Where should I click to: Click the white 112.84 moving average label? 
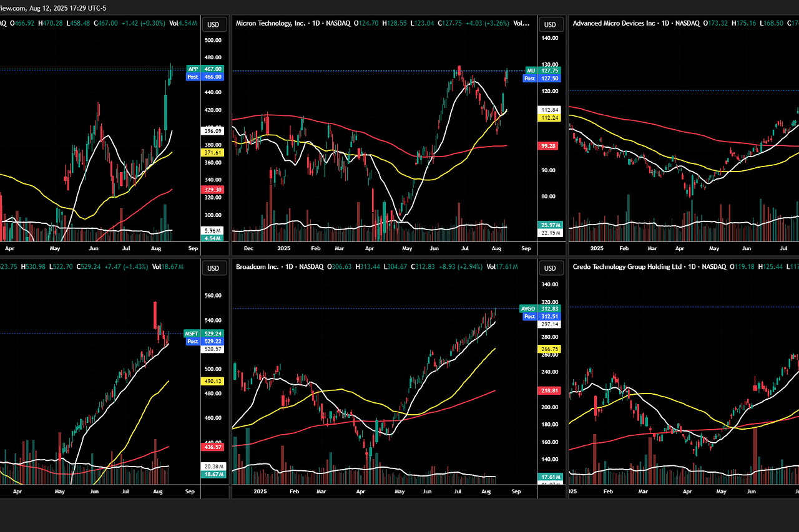coord(550,110)
